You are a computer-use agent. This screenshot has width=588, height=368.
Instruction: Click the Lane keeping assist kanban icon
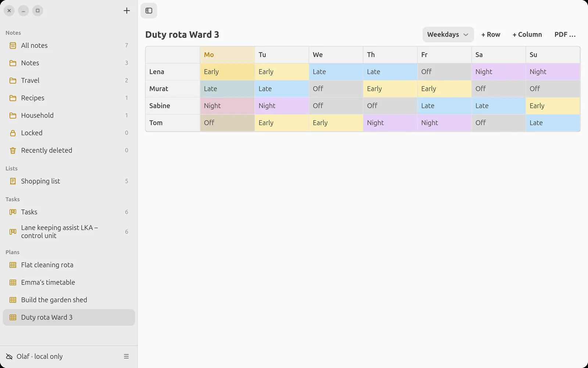pos(13,232)
